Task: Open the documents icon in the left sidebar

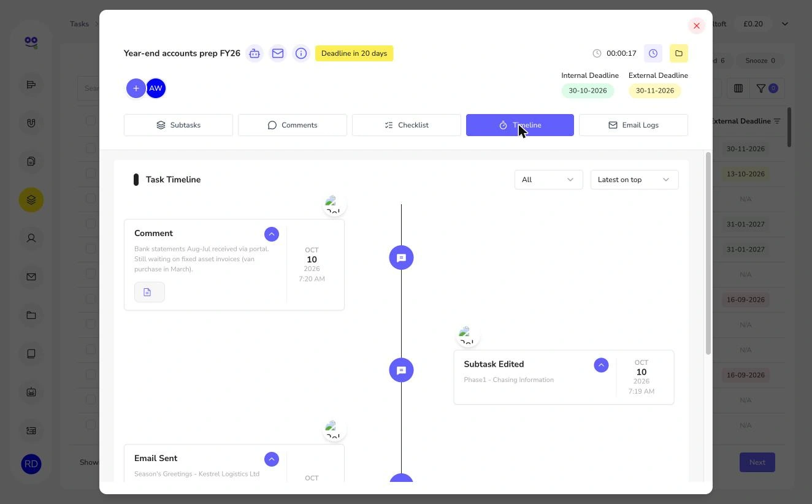Action: pos(31,161)
